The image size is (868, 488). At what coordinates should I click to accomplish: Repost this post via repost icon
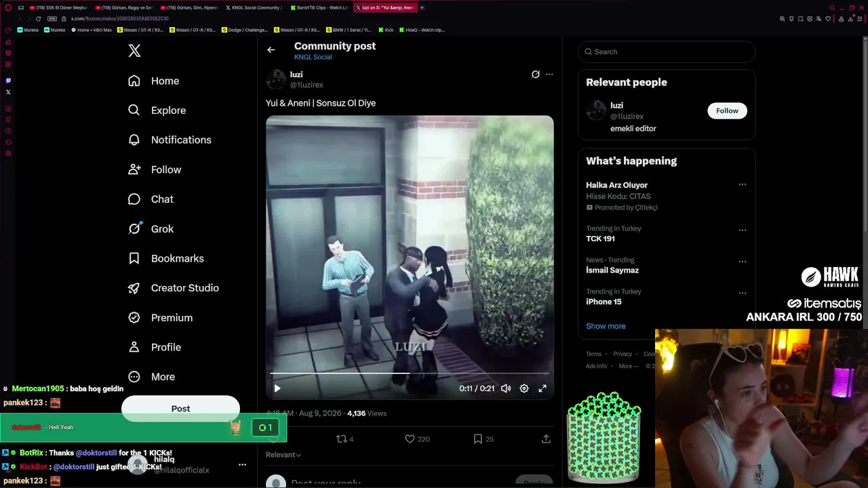tap(342, 439)
